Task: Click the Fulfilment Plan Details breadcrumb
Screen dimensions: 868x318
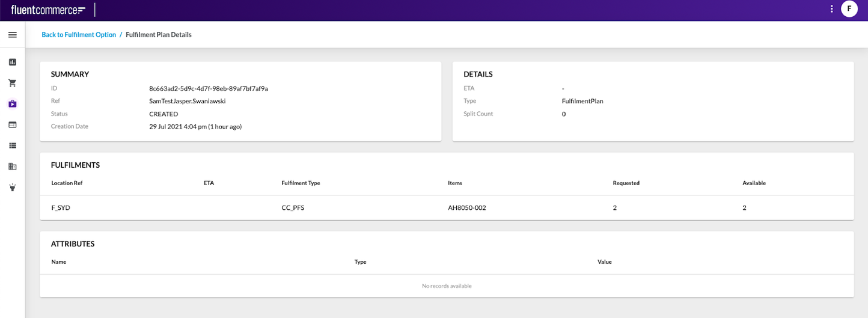Action: tap(159, 35)
